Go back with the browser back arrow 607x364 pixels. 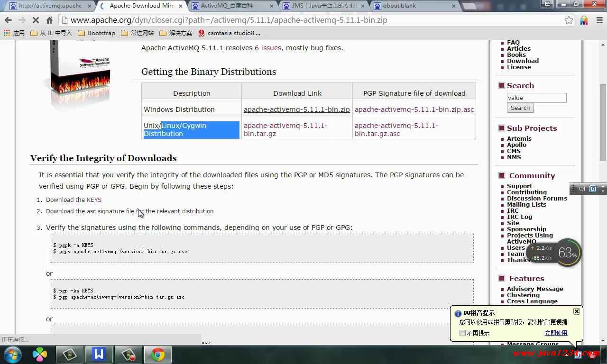tap(8, 20)
